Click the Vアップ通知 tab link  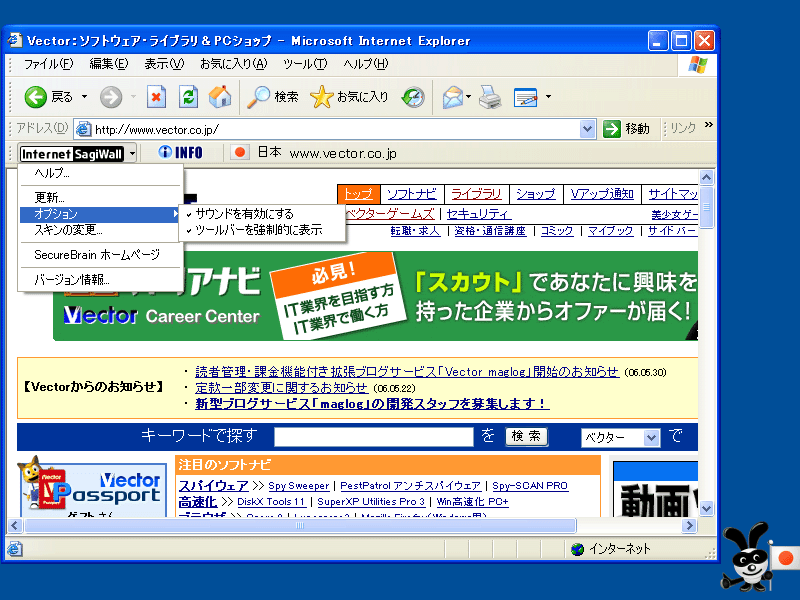(602, 194)
